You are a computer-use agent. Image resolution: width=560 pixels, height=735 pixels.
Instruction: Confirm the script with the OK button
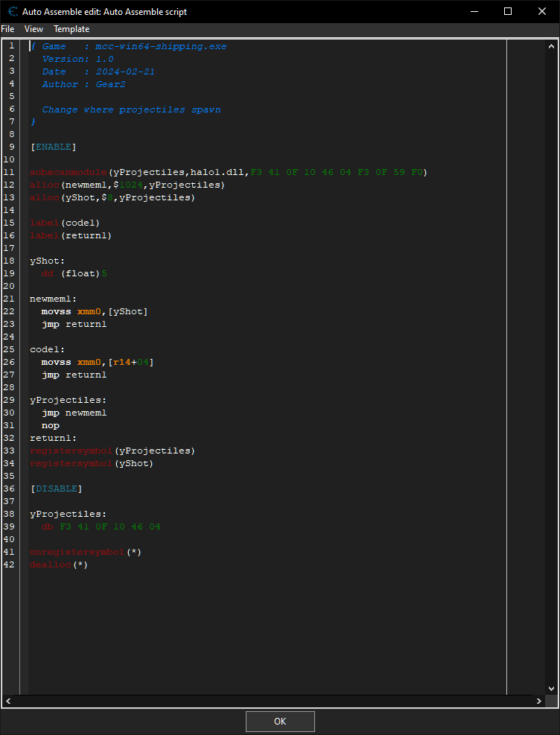280,721
